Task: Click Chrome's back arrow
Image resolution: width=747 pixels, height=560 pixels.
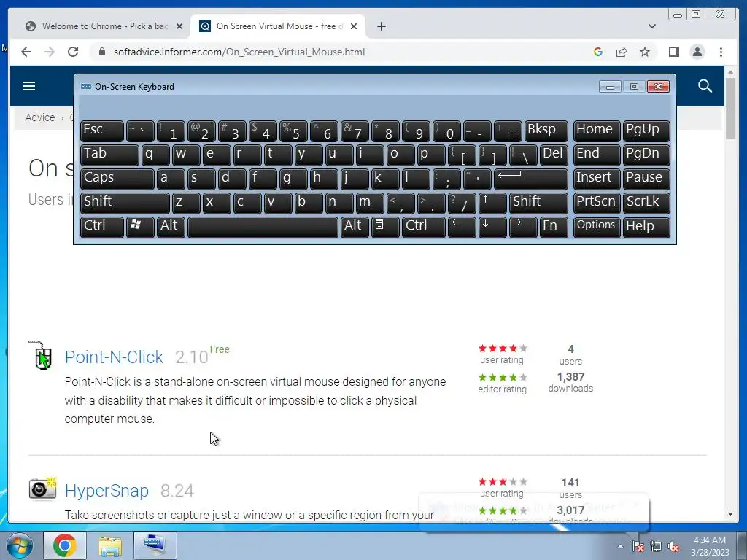Action: click(26, 52)
